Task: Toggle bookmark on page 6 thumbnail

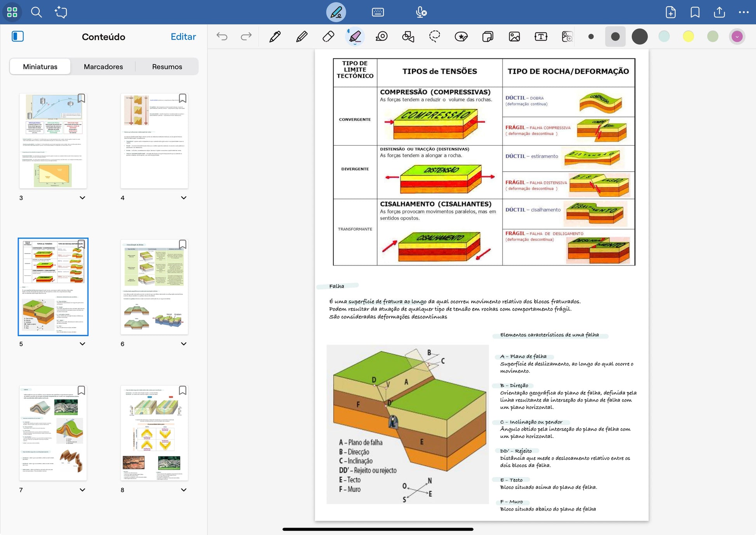Action: tap(183, 244)
